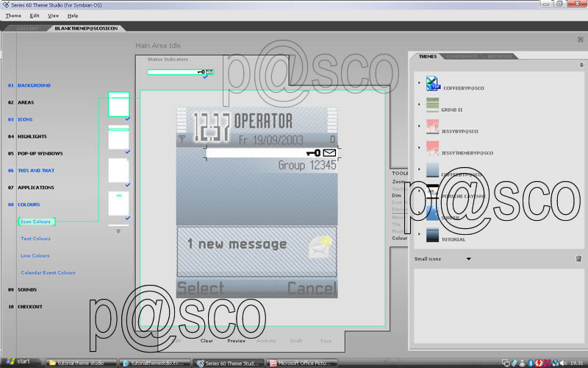The height and width of the screenshot is (368, 588).
Task: Open the Theme menu
Action: (x=13, y=15)
